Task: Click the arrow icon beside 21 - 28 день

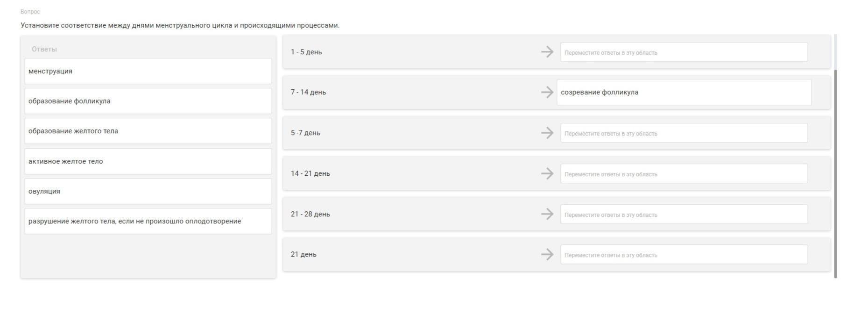Action: point(547,214)
